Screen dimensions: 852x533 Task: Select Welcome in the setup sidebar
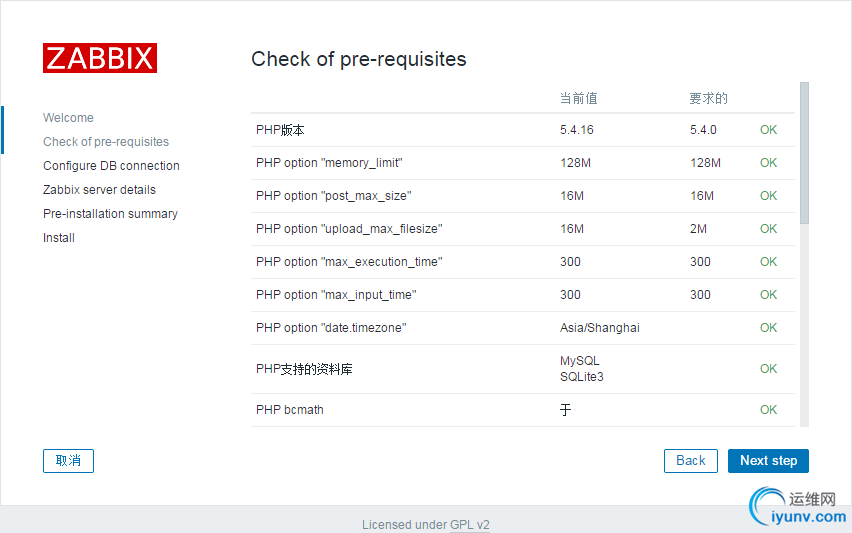(x=68, y=118)
